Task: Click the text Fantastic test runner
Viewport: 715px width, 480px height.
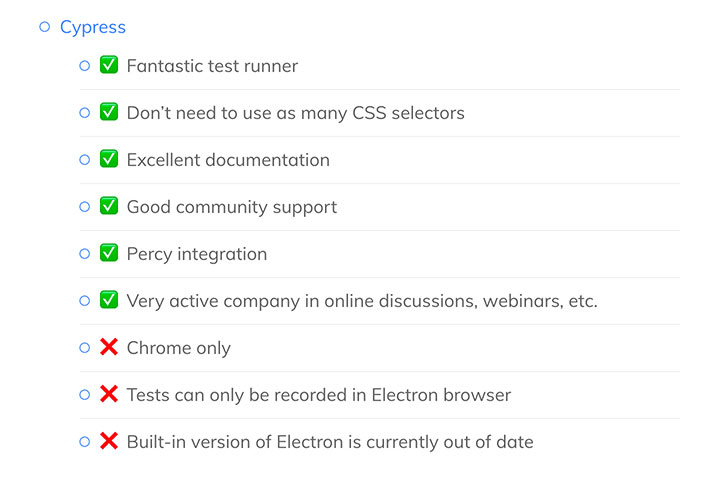Action: click(x=212, y=66)
